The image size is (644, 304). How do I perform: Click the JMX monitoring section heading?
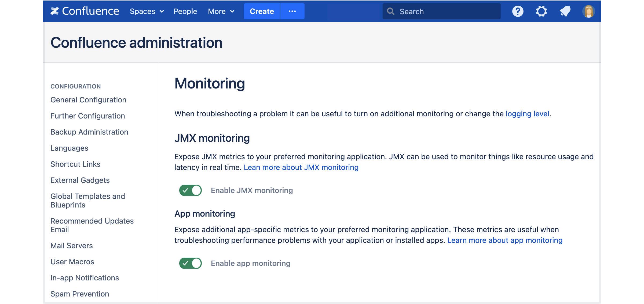point(212,138)
